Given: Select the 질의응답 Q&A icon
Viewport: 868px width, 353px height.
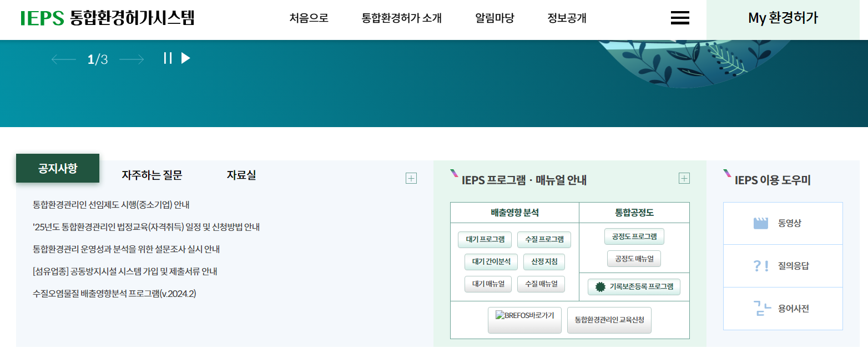Looking at the screenshot, I should [x=783, y=265].
